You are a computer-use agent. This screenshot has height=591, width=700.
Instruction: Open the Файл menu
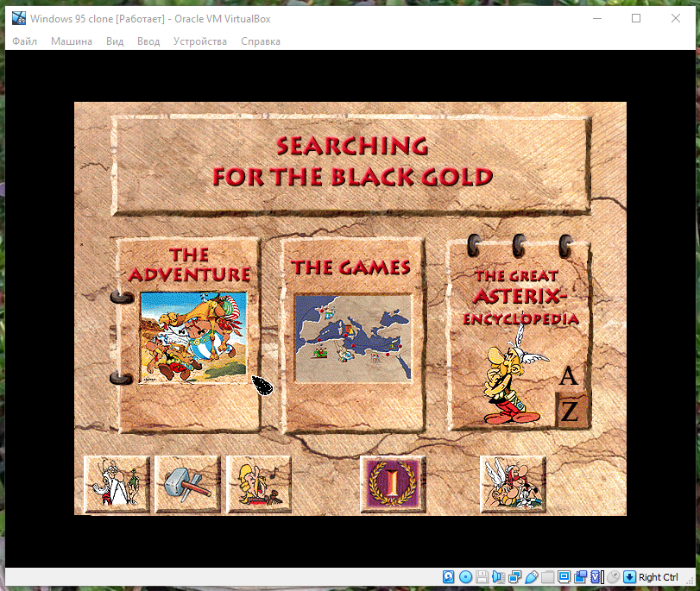pyautogui.click(x=24, y=41)
